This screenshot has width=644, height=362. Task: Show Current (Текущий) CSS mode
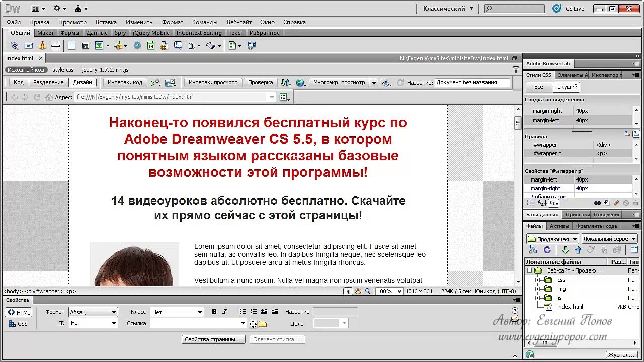pyautogui.click(x=566, y=87)
